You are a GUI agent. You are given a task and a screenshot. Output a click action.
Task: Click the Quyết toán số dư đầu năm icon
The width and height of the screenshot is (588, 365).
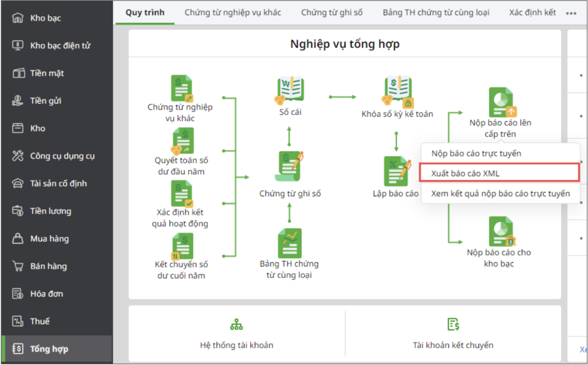[x=182, y=141]
